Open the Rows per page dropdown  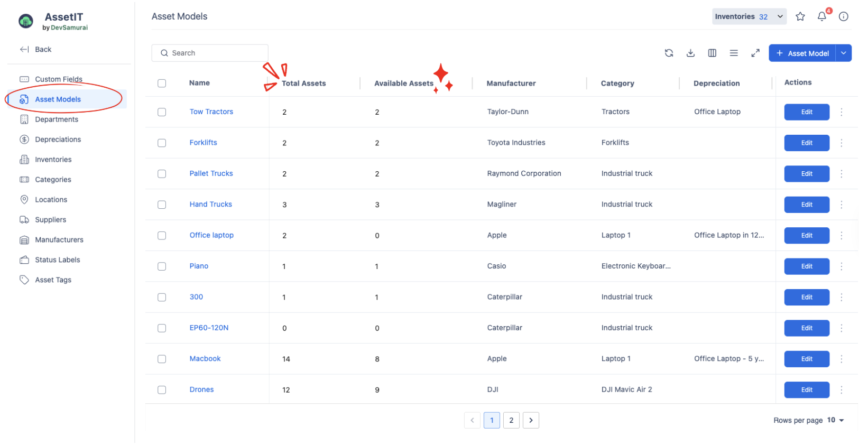click(x=835, y=420)
